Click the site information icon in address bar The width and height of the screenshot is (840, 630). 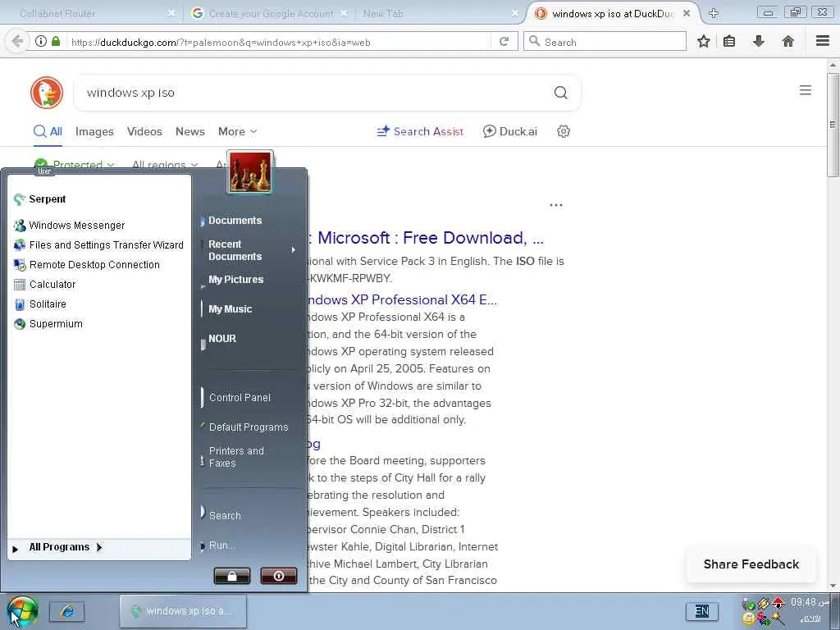41,41
